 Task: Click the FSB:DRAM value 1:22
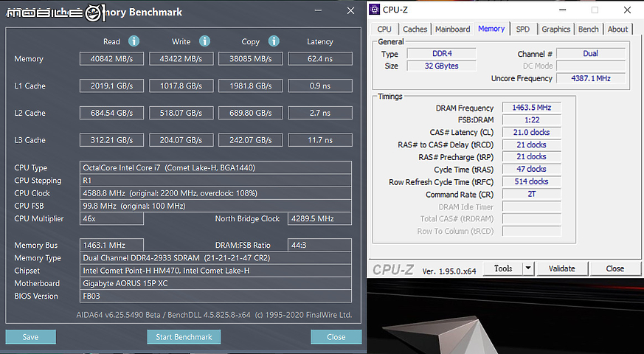pyautogui.click(x=531, y=120)
